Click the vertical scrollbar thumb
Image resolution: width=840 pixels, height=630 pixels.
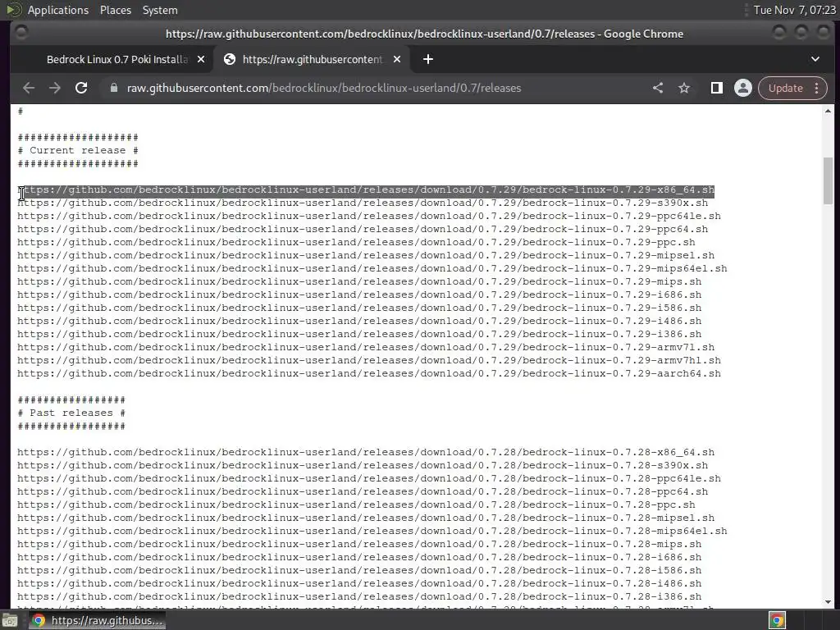click(829, 180)
